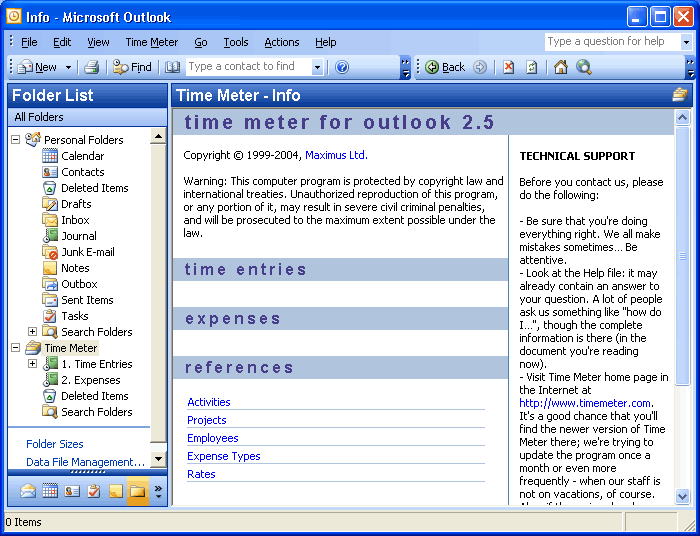
Task: Click the Back navigation button
Action: [x=445, y=67]
